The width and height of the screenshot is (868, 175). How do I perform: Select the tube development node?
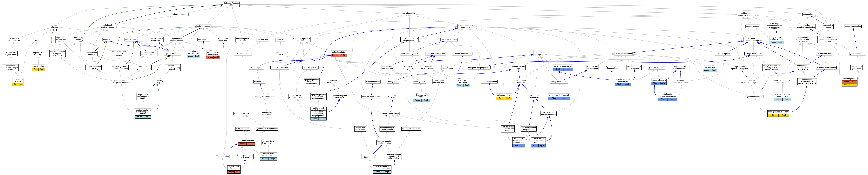pyautogui.click(x=723, y=53)
